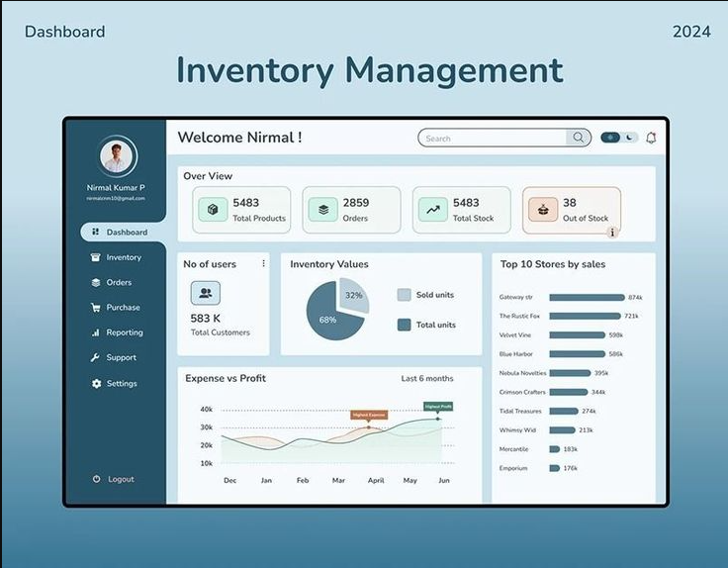Toggle Sold units legend visibility
This screenshot has height=568, width=728.
(404, 295)
